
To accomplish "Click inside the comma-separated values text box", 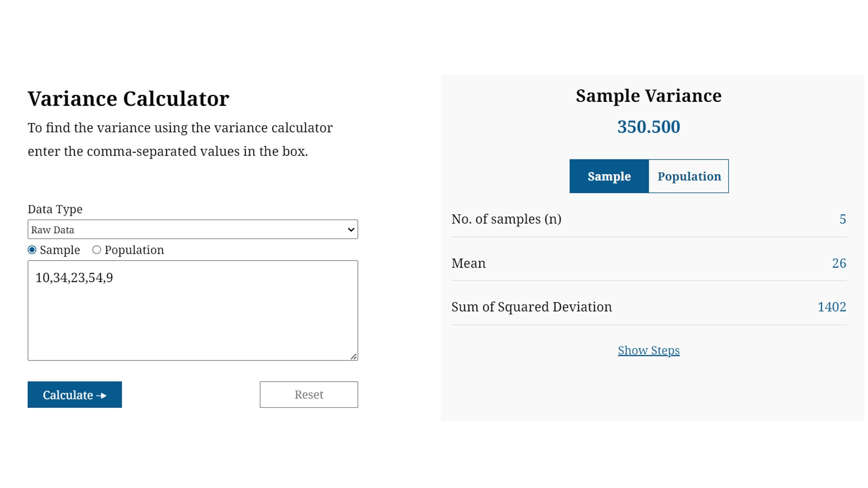I will 192,312.
